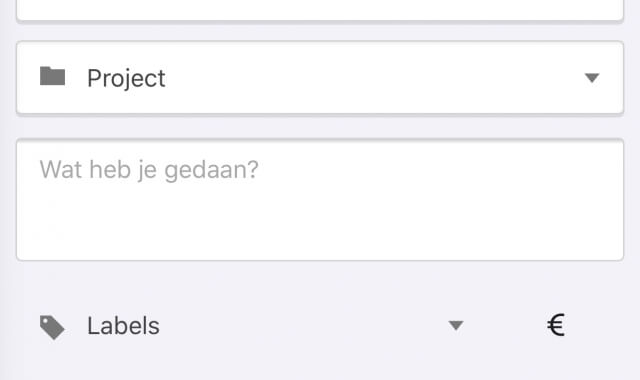Click blank space between Project label and arrow
Viewport: 640px width, 380px height.
(x=375, y=78)
